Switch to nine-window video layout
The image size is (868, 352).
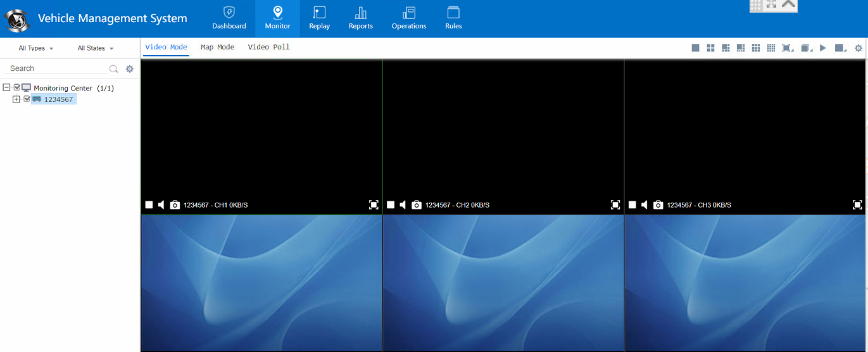[756, 48]
